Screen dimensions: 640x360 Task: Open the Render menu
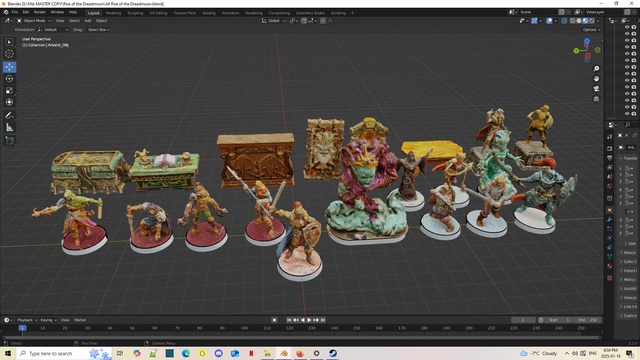40,12
